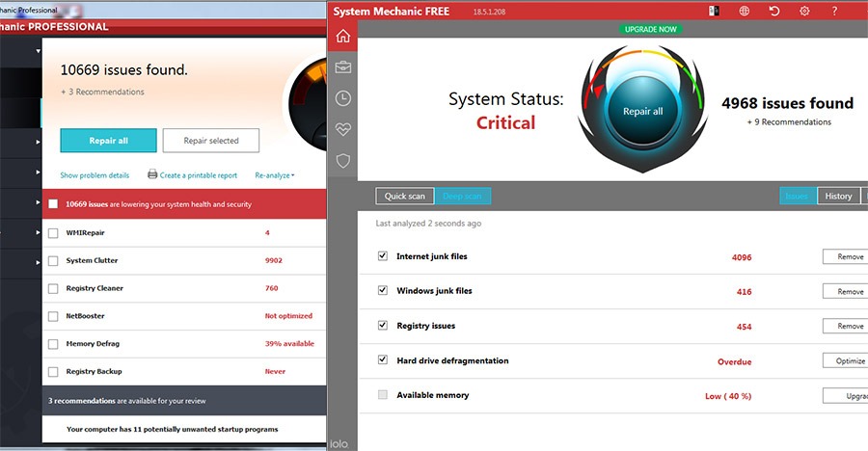868x451 pixels.
Task: Open settings gear in System Mechanic FREE
Action: [804, 11]
